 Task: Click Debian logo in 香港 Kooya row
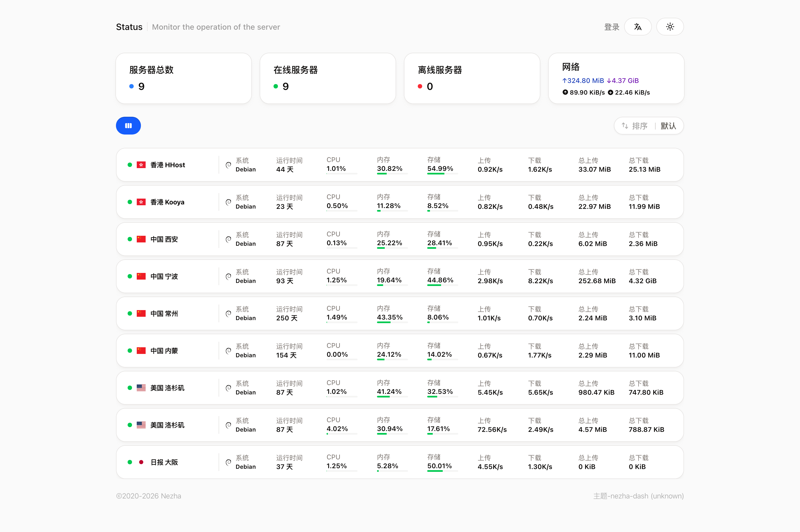pos(228,202)
